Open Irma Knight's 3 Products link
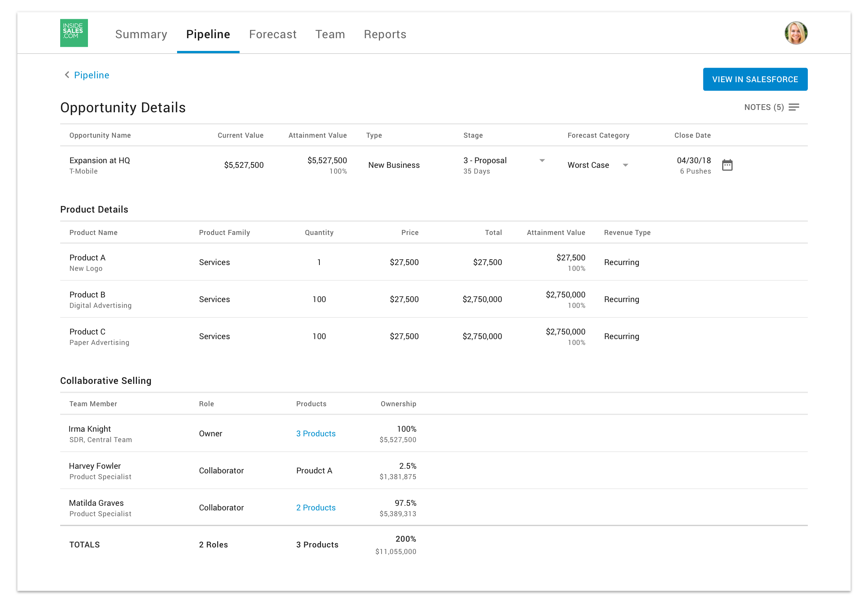 tap(316, 434)
